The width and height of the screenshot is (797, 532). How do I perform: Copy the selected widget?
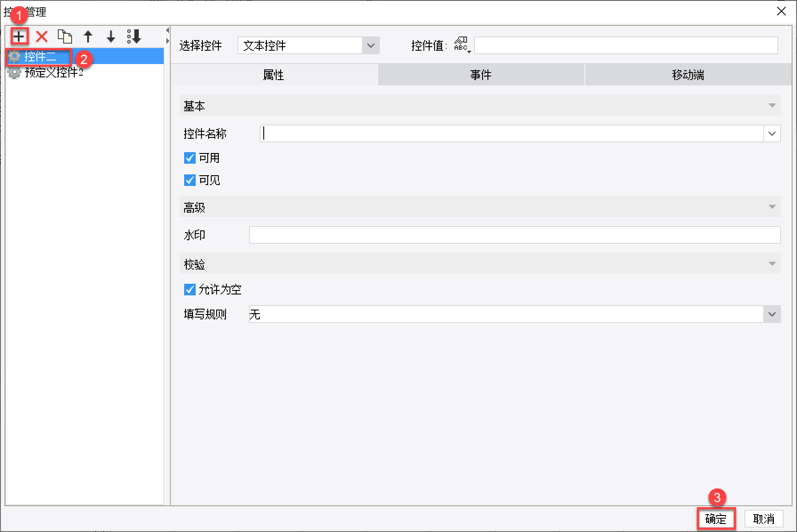click(x=65, y=36)
